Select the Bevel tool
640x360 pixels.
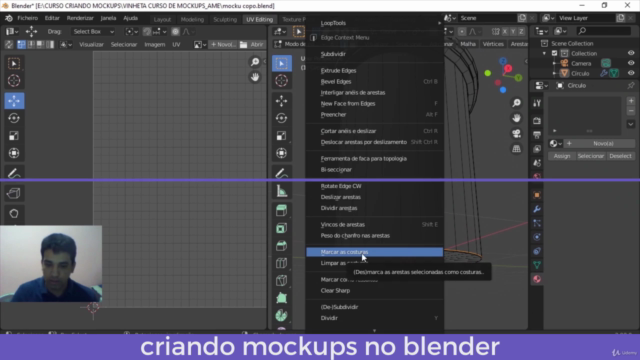click(282, 246)
